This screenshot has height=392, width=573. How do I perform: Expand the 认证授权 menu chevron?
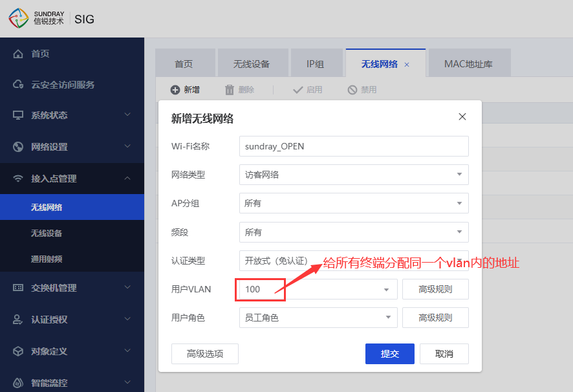click(x=127, y=318)
